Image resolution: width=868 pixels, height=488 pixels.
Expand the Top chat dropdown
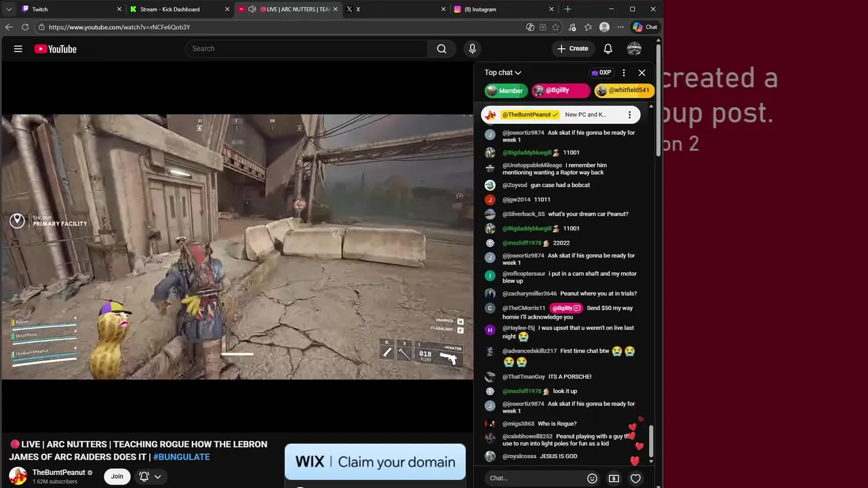coord(502,73)
